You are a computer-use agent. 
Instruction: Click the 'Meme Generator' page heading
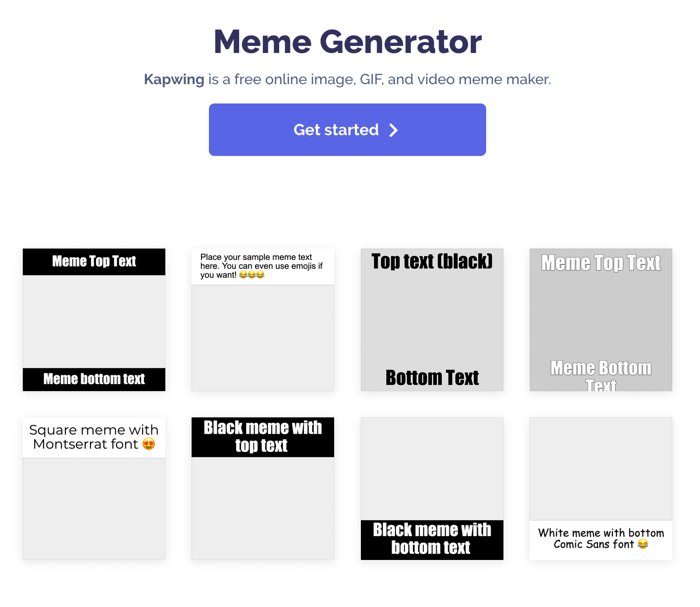click(348, 42)
